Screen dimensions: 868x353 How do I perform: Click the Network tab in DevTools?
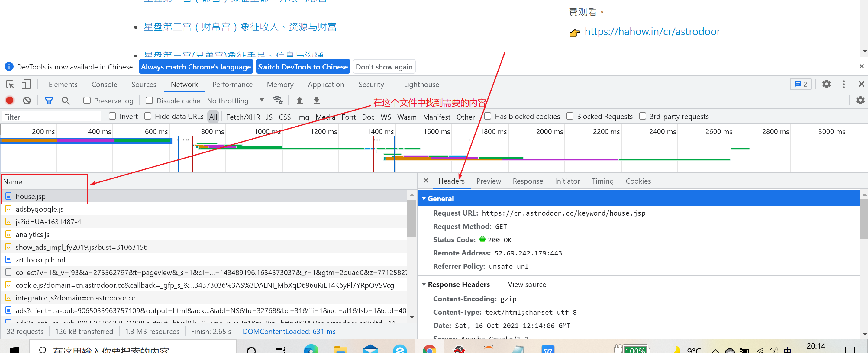[x=184, y=84]
